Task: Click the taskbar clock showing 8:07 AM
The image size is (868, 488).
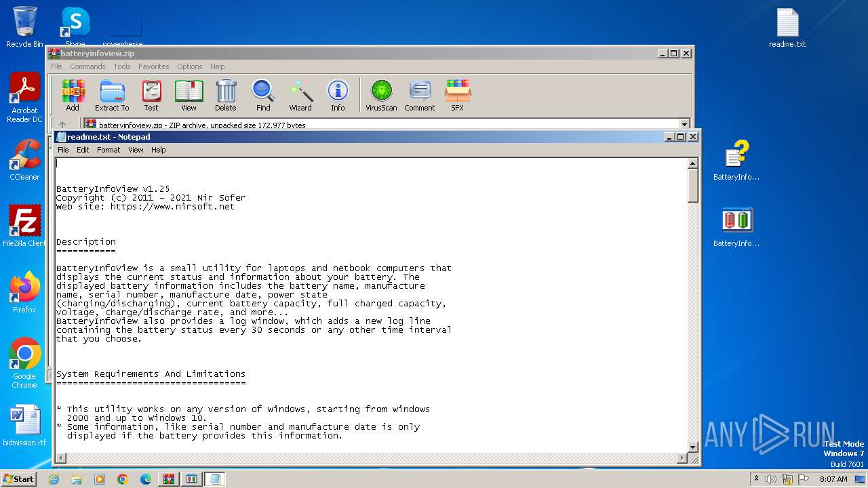Action: point(833,479)
